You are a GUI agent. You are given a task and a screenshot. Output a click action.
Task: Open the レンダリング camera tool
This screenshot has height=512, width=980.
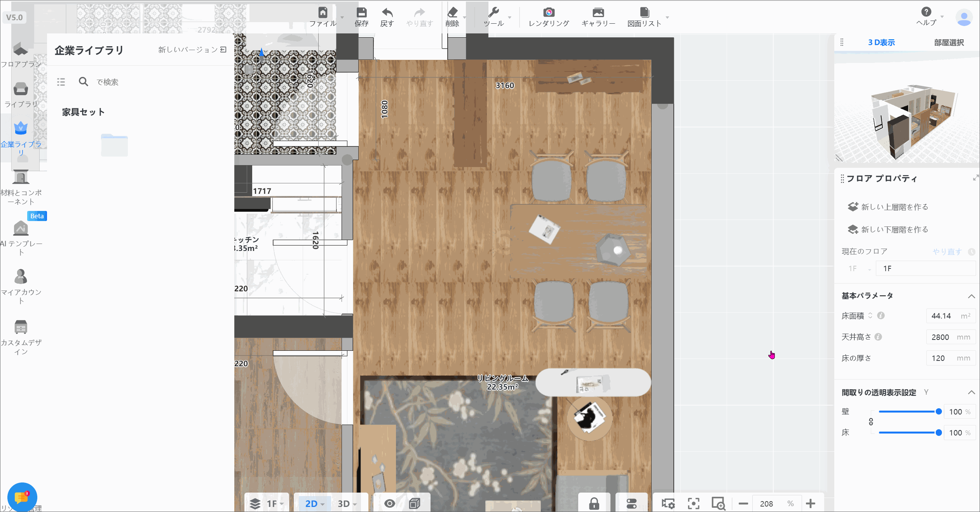pos(549,17)
